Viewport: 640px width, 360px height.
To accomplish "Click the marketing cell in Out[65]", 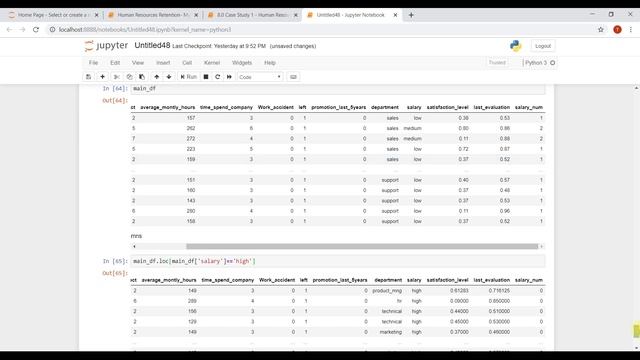I will 391,332.
